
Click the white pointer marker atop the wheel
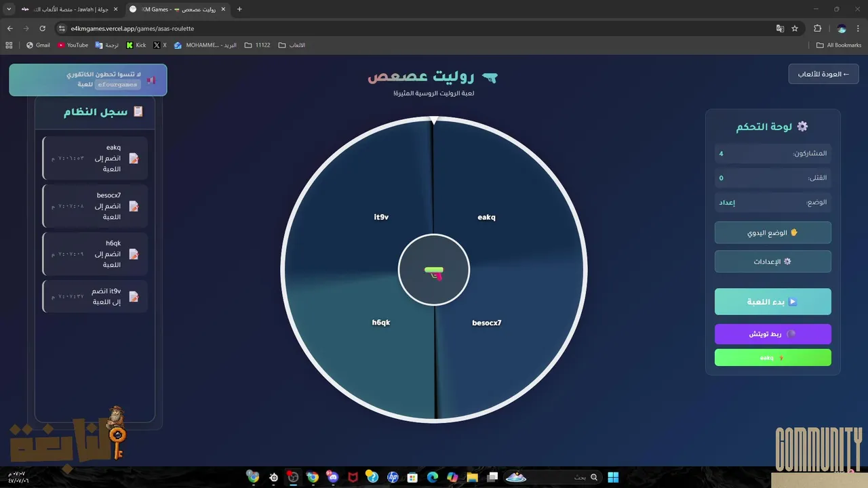pyautogui.click(x=434, y=121)
